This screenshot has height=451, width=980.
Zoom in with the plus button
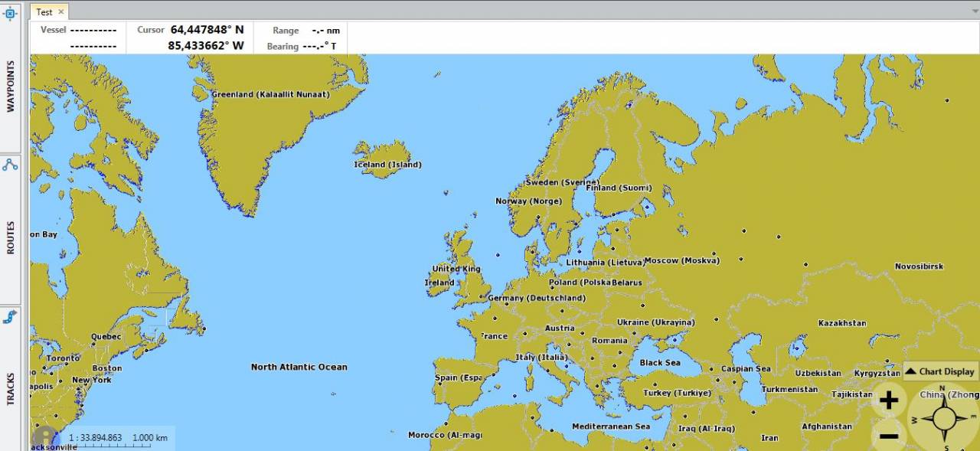(x=888, y=400)
